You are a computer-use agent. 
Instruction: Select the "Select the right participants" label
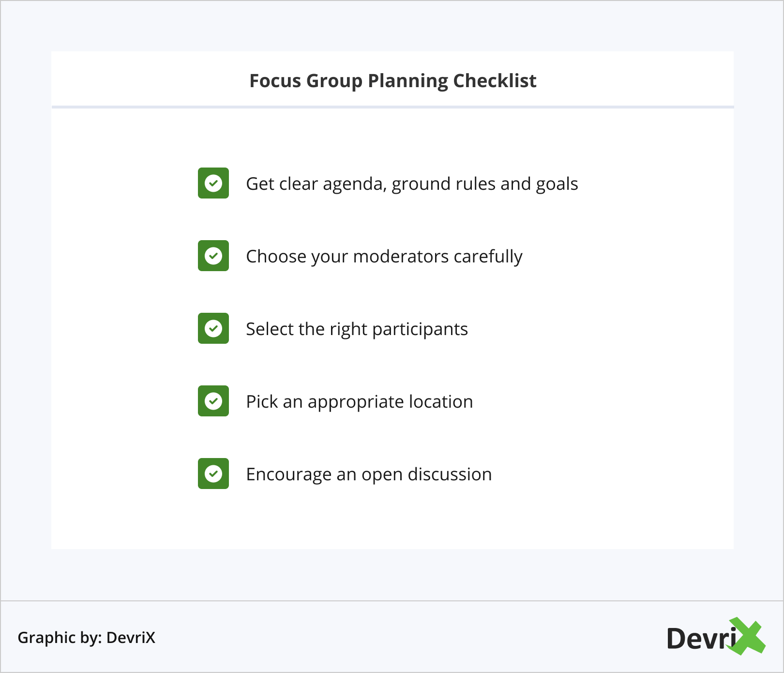357,329
